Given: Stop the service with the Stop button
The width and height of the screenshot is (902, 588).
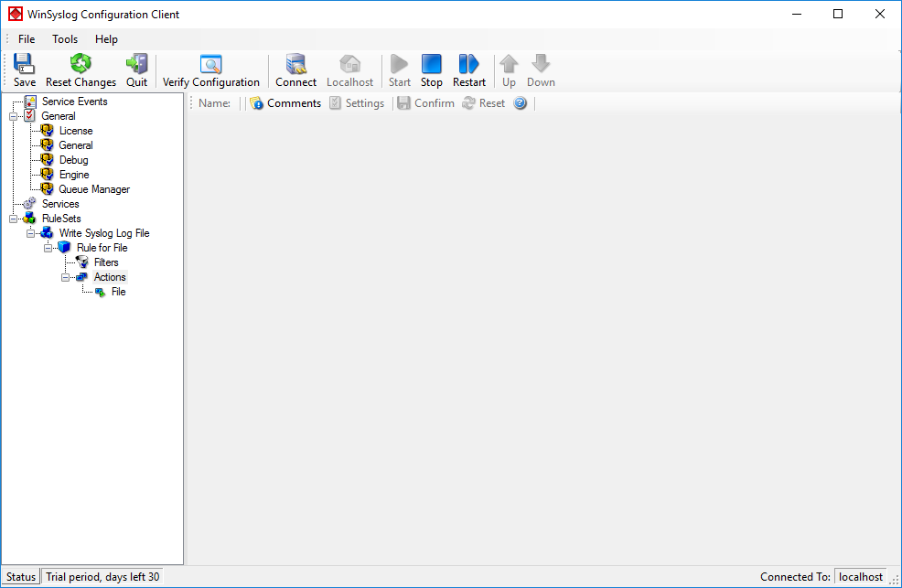Looking at the screenshot, I should point(432,70).
